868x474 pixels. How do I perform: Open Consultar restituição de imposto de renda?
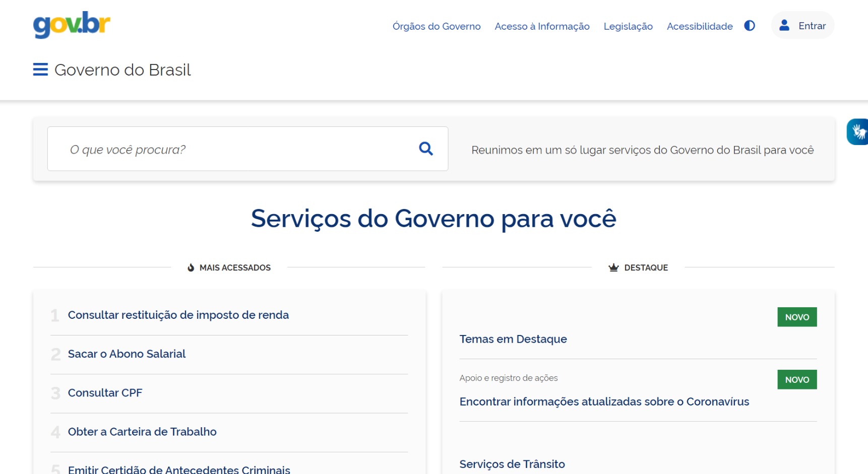pos(178,315)
